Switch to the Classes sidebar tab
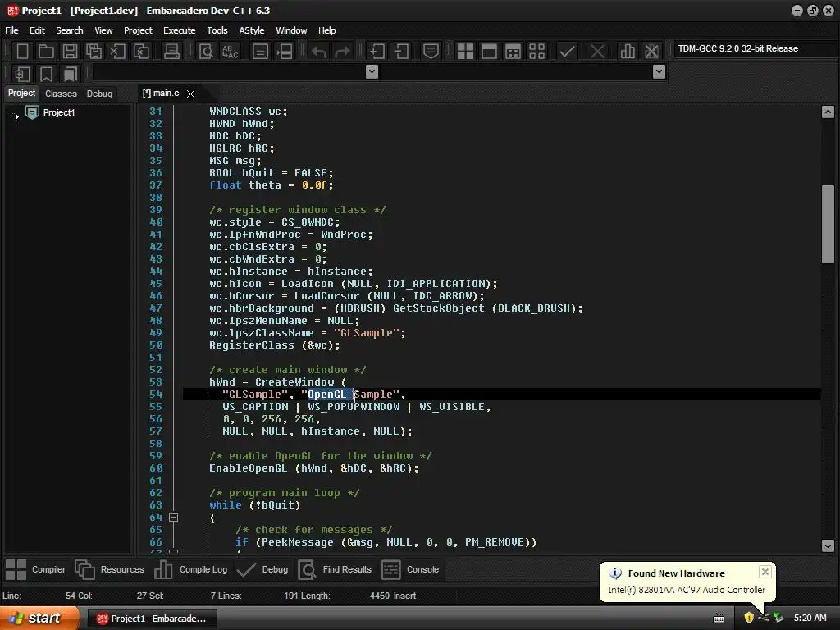The image size is (840, 630). [61, 94]
